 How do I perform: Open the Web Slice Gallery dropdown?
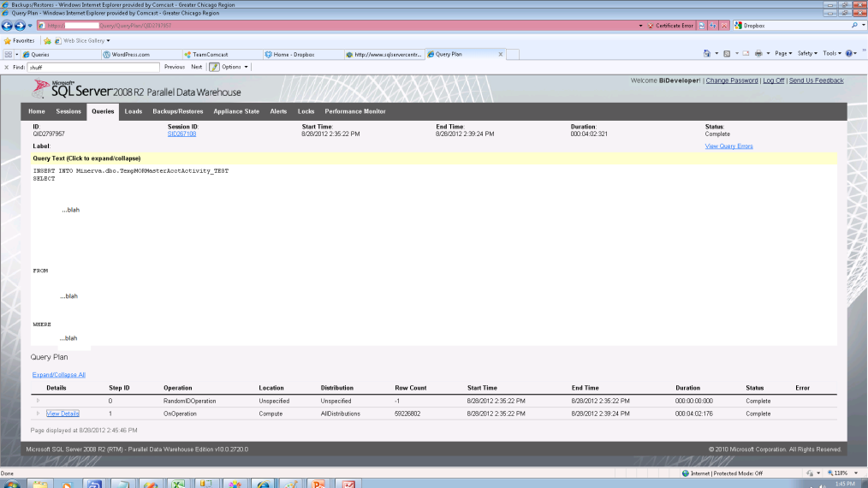click(x=82, y=40)
